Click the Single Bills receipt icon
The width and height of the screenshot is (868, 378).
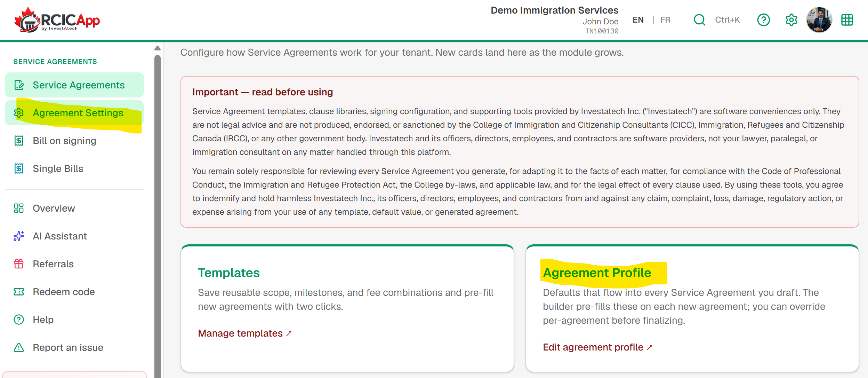click(19, 168)
